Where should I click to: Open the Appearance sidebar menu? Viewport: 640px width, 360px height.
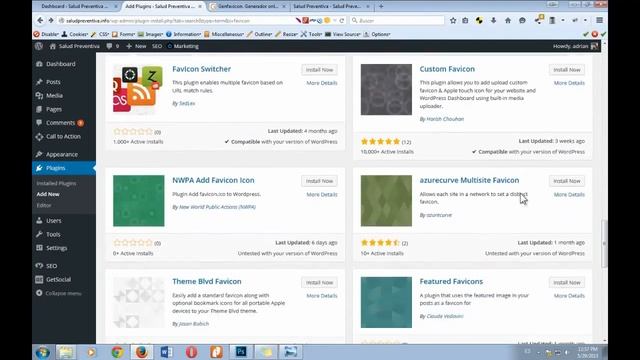[62, 154]
